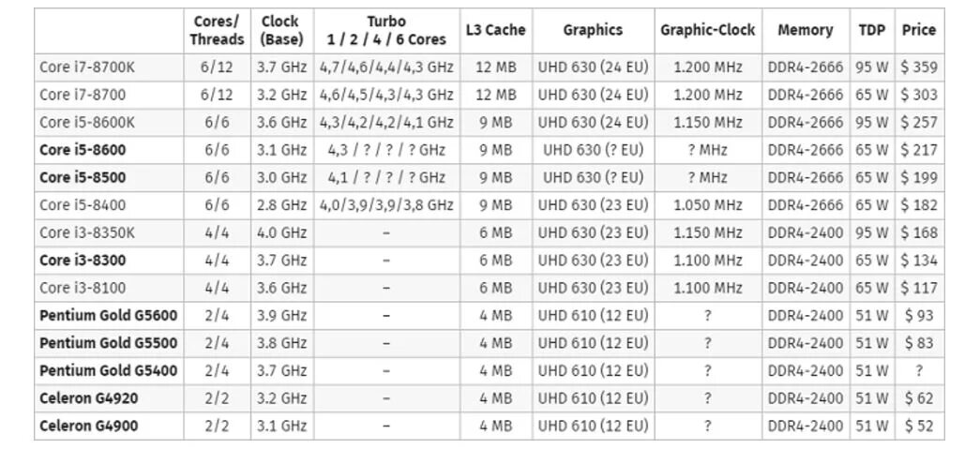Click the TDP column header

click(872, 30)
